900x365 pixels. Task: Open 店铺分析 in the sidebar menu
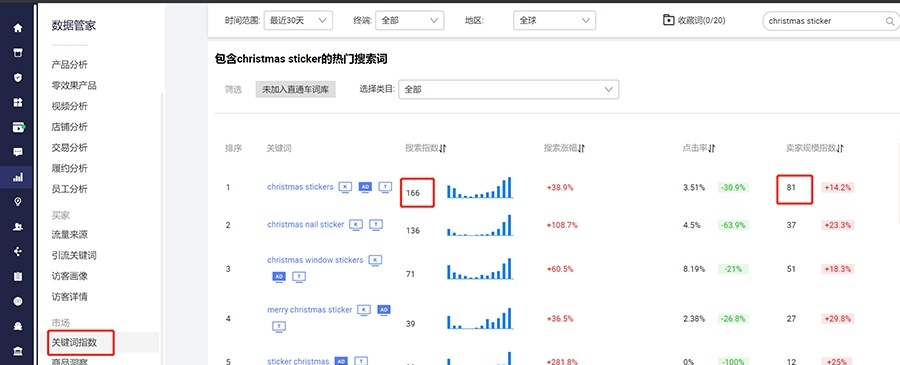point(69,127)
